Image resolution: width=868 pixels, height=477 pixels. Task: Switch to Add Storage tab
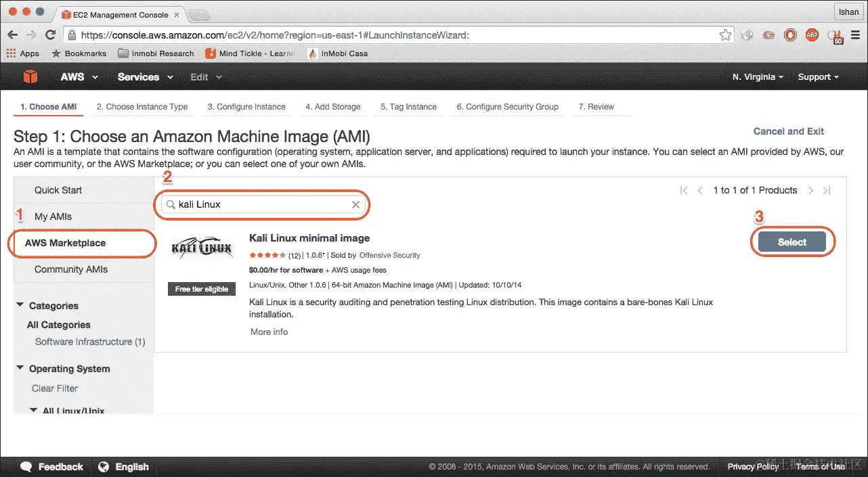point(333,107)
